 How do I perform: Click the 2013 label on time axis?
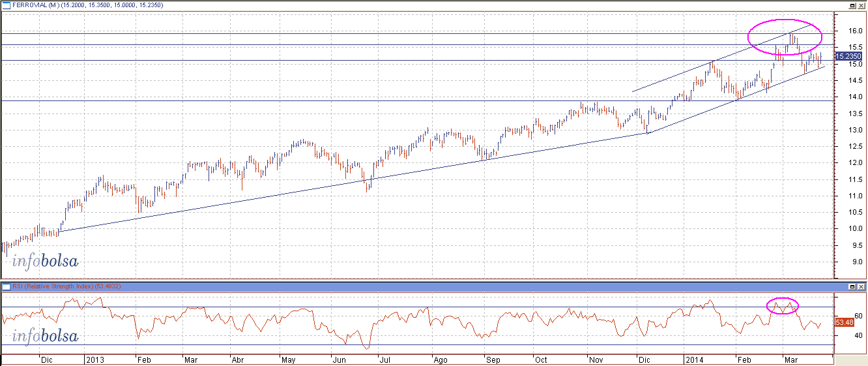click(95, 359)
